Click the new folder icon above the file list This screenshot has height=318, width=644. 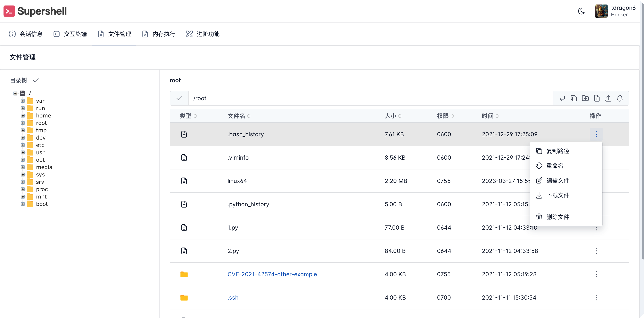[x=585, y=98]
